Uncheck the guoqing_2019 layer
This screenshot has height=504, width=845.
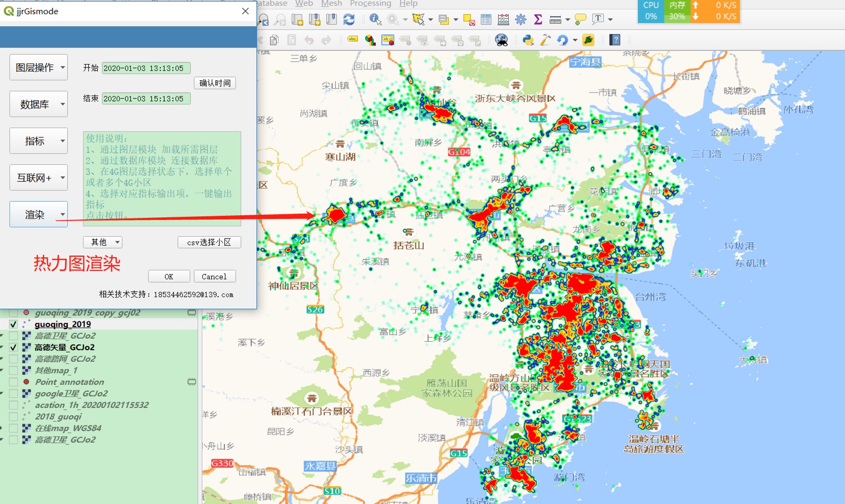click(13, 324)
